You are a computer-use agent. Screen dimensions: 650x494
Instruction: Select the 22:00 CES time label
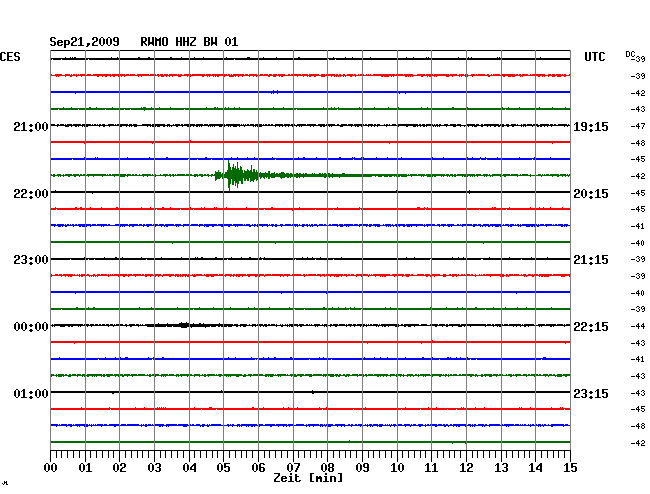(31, 194)
